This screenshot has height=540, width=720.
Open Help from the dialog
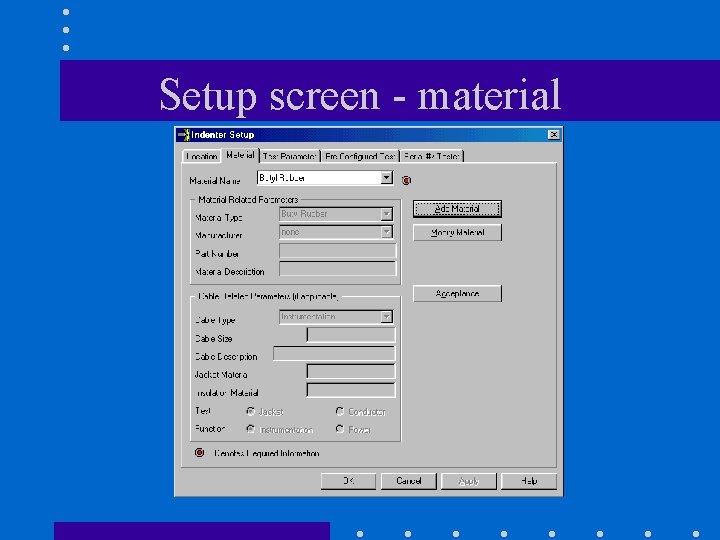click(x=529, y=481)
